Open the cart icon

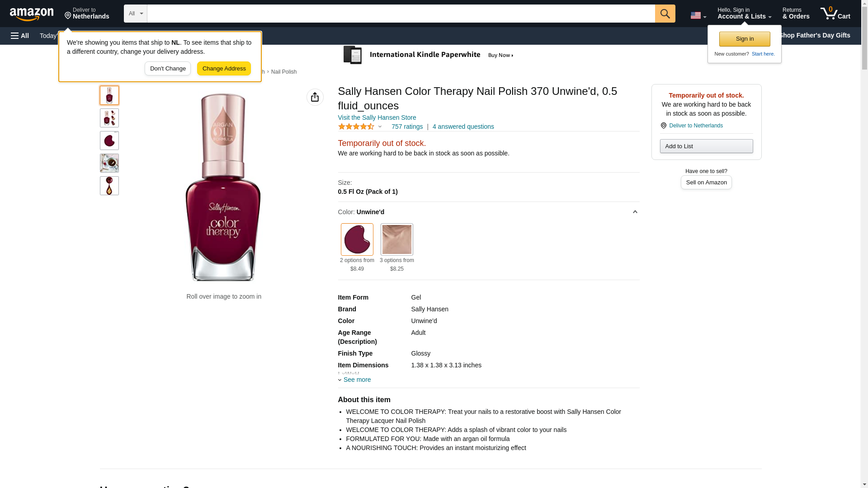835,14
